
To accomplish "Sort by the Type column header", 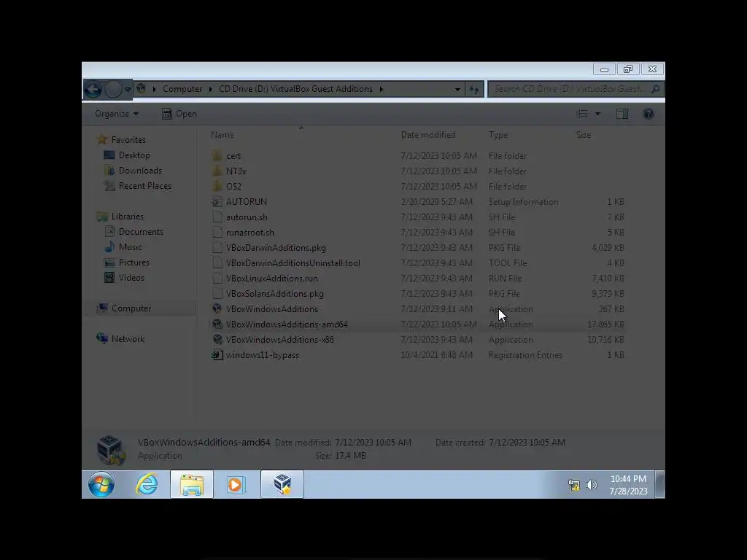I will coord(498,135).
